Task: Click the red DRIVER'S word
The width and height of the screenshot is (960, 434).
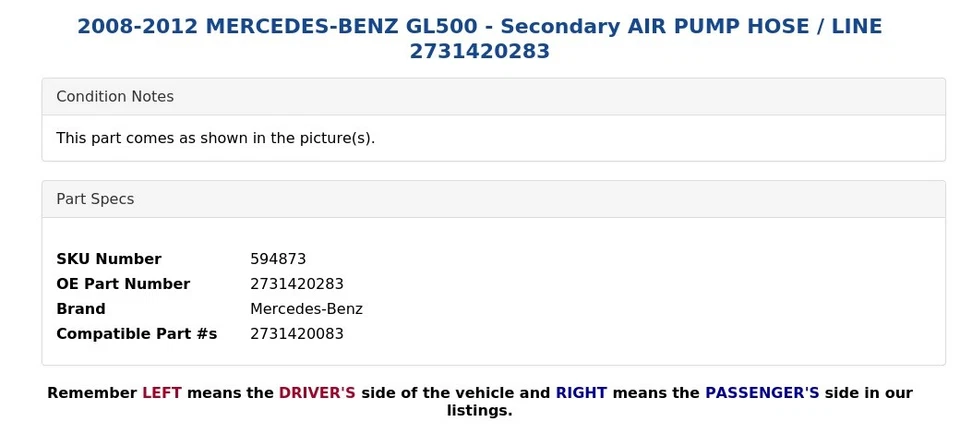Action: click(x=317, y=393)
